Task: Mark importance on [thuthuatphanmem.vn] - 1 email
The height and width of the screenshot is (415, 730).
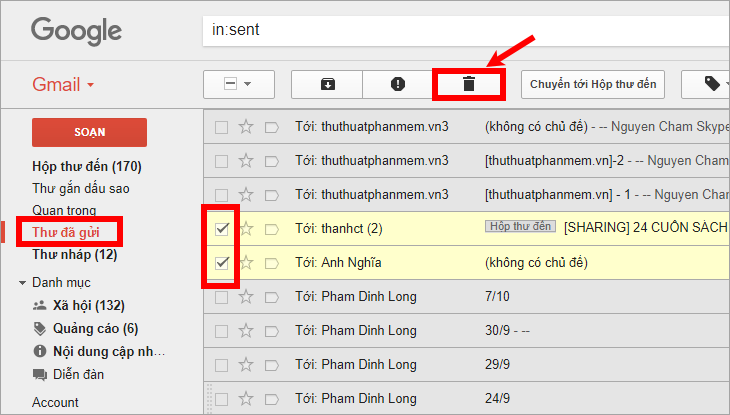Action: (271, 195)
